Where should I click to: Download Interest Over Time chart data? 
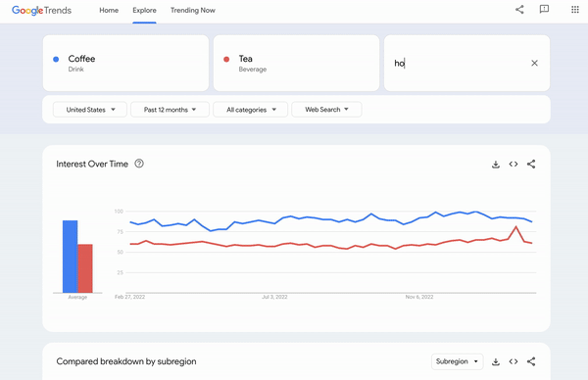click(x=496, y=165)
